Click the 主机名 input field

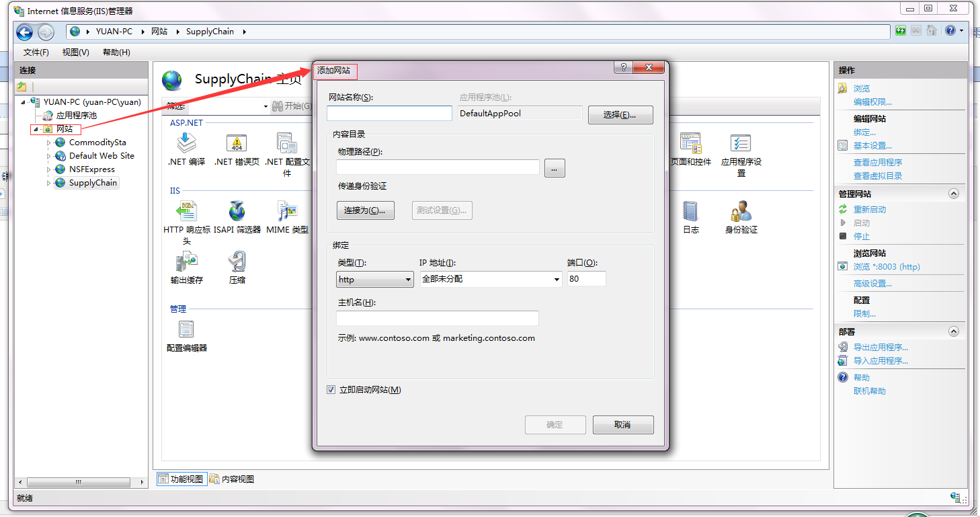click(438, 318)
